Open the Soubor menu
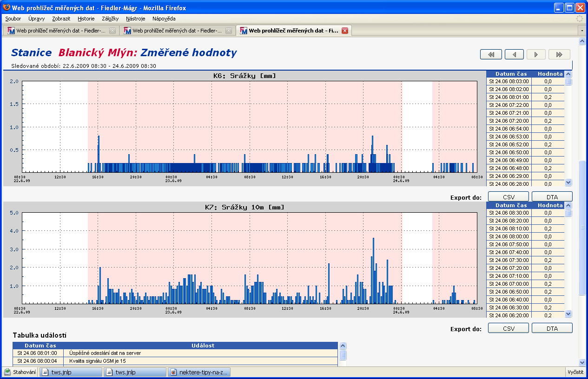 coord(13,19)
